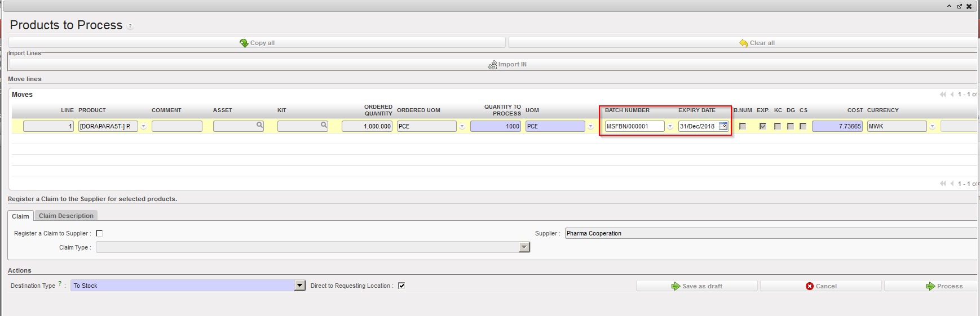Click the CURRENCY column header
The height and width of the screenshot is (316, 980).
click(883, 110)
